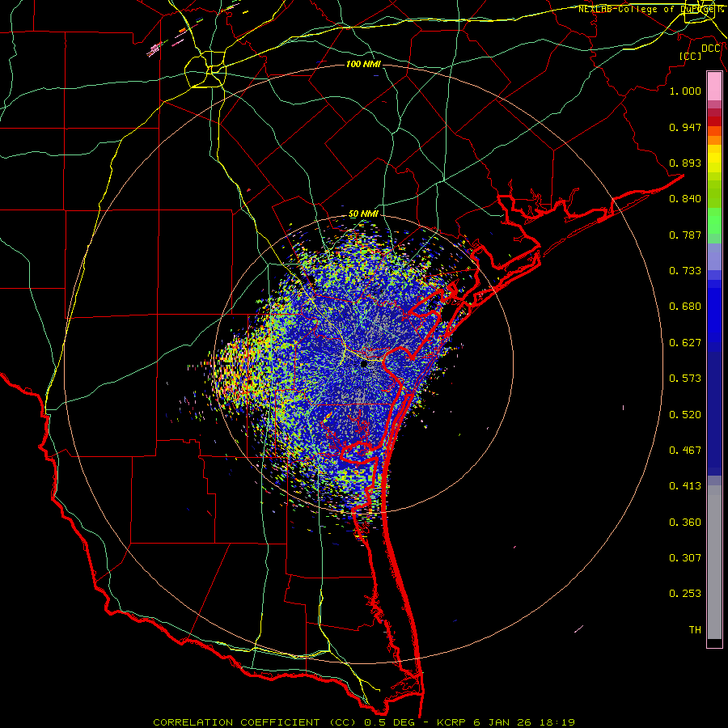Click the 0.520 color scale value
The width and height of the screenshot is (728, 728).
click(x=685, y=415)
